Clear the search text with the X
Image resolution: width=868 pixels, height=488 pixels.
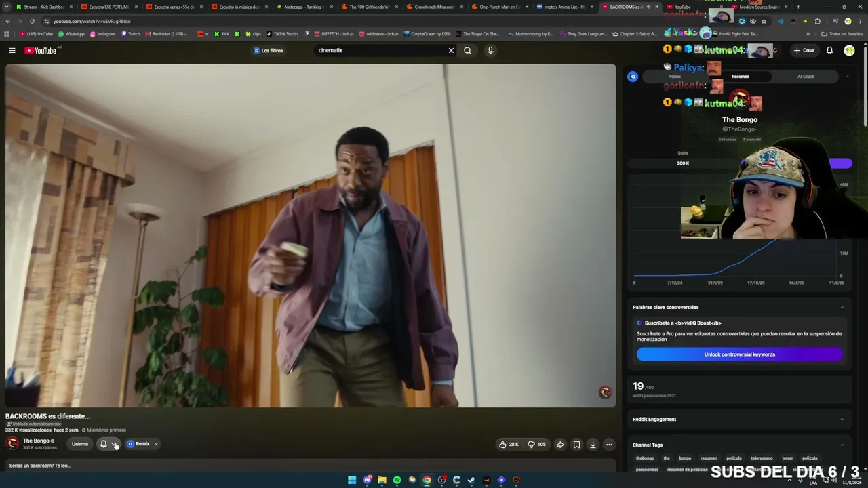pyautogui.click(x=451, y=50)
